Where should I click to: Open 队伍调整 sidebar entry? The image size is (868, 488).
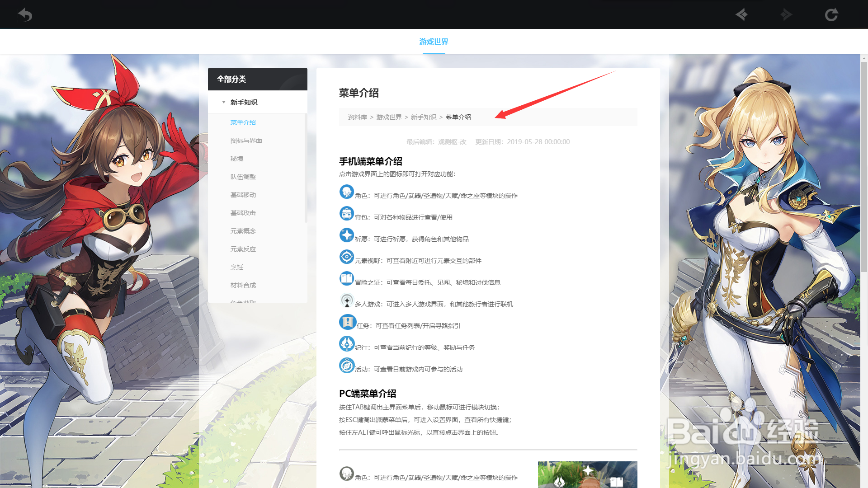(243, 177)
